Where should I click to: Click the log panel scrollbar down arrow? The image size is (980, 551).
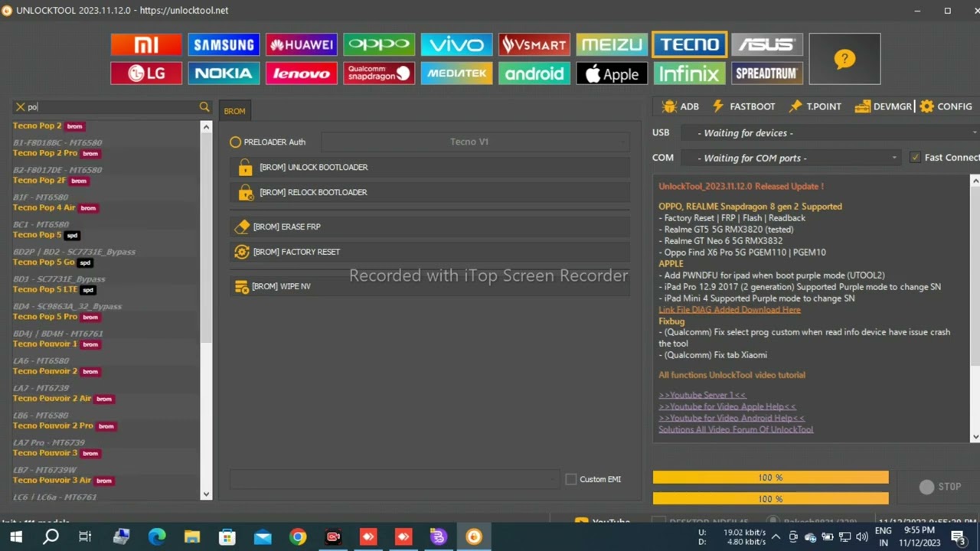click(975, 437)
